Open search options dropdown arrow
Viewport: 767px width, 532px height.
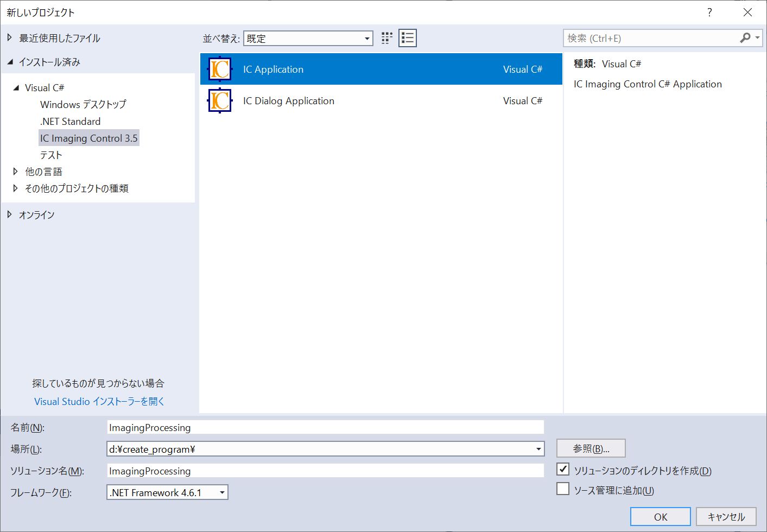757,38
